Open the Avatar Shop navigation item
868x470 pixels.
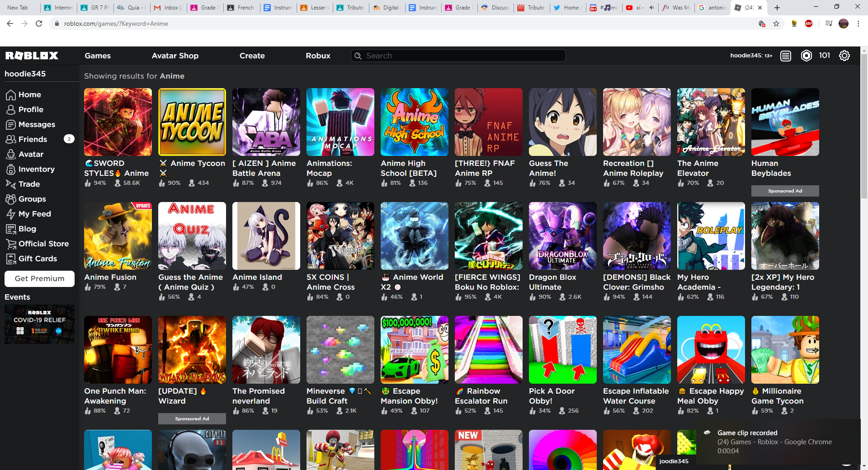point(175,56)
